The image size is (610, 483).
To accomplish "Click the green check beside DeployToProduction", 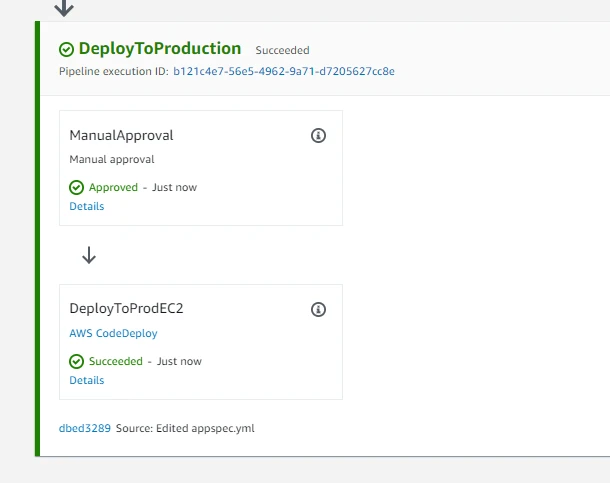I will pos(66,49).
